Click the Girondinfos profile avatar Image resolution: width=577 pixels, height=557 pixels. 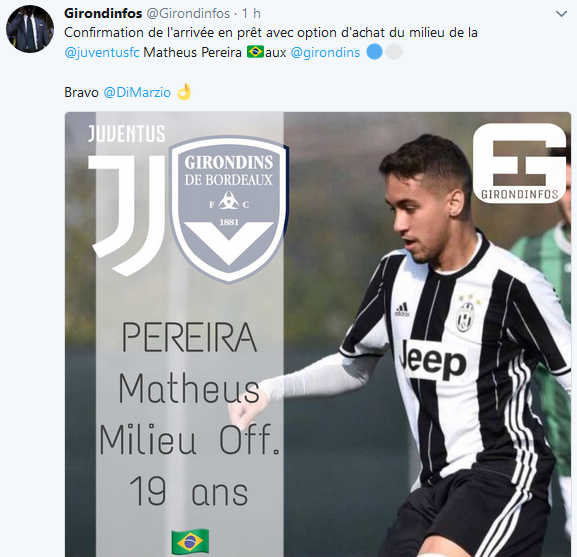tap(30, 29)
